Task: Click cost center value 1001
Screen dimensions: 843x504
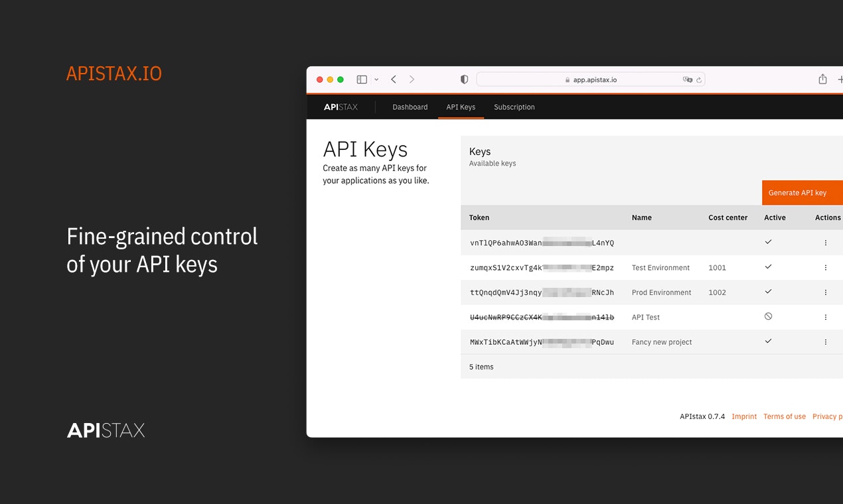Action: (717, 268)
